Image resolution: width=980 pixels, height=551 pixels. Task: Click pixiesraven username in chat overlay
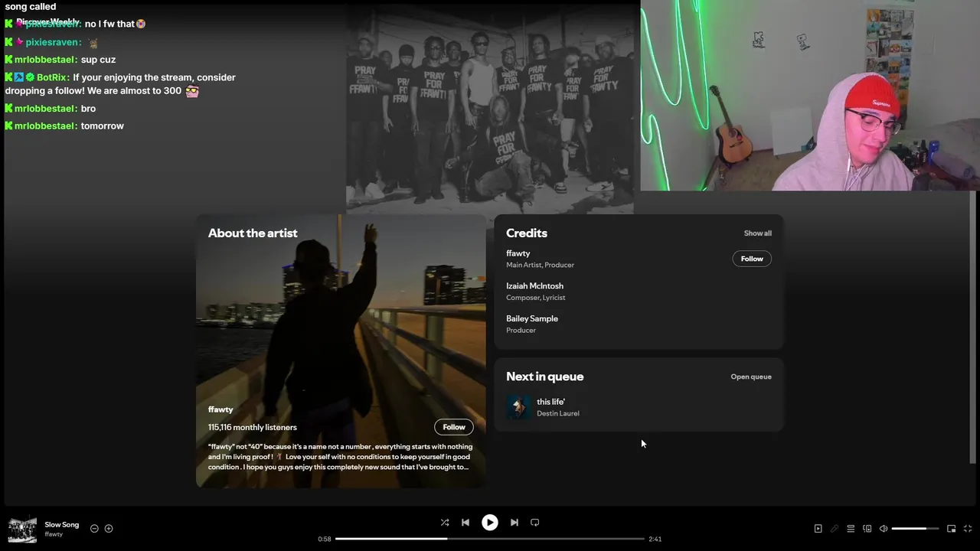53,42
